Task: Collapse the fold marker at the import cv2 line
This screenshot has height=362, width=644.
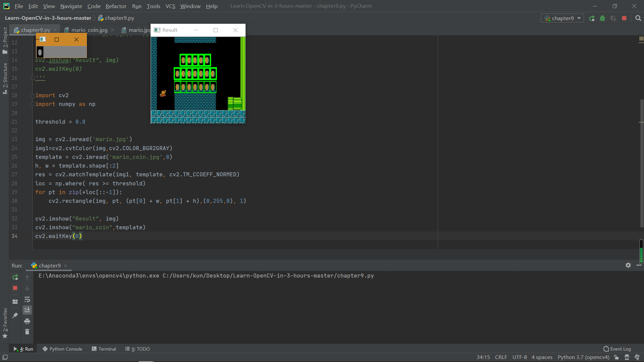Action: pos(33,96)
